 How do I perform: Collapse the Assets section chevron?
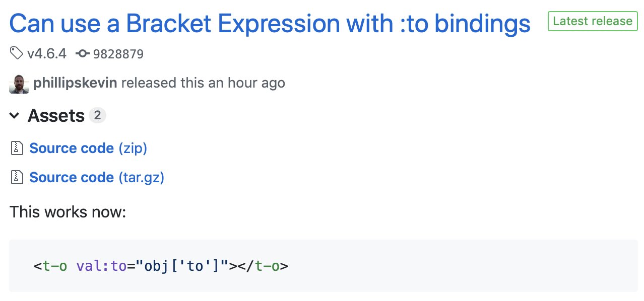[x=15, y=116]
